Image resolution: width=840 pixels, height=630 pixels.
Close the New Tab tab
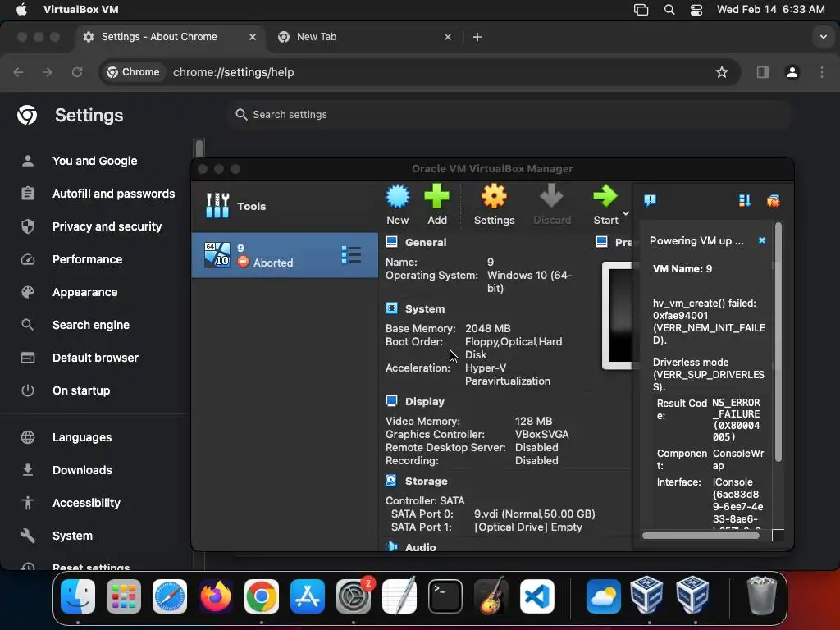(x=448, y=37)
